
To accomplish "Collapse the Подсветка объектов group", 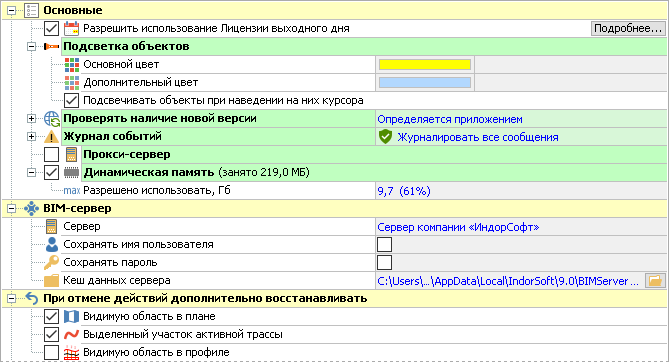I will [32, 46].
